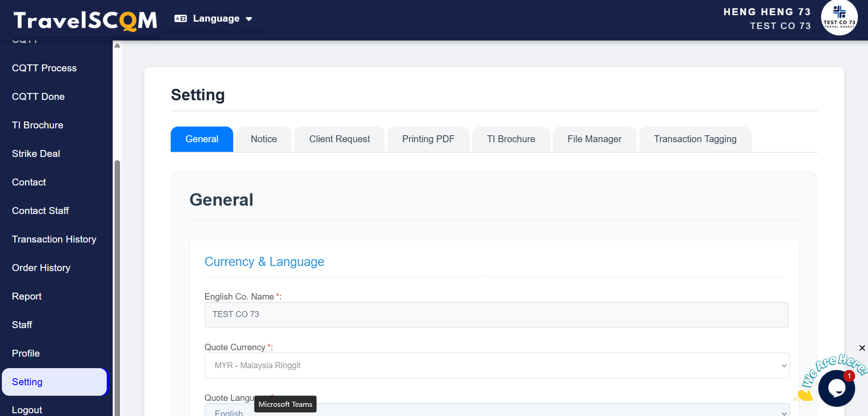
Task: Click the English Co. Name input field
Action: tap(496, 315)
